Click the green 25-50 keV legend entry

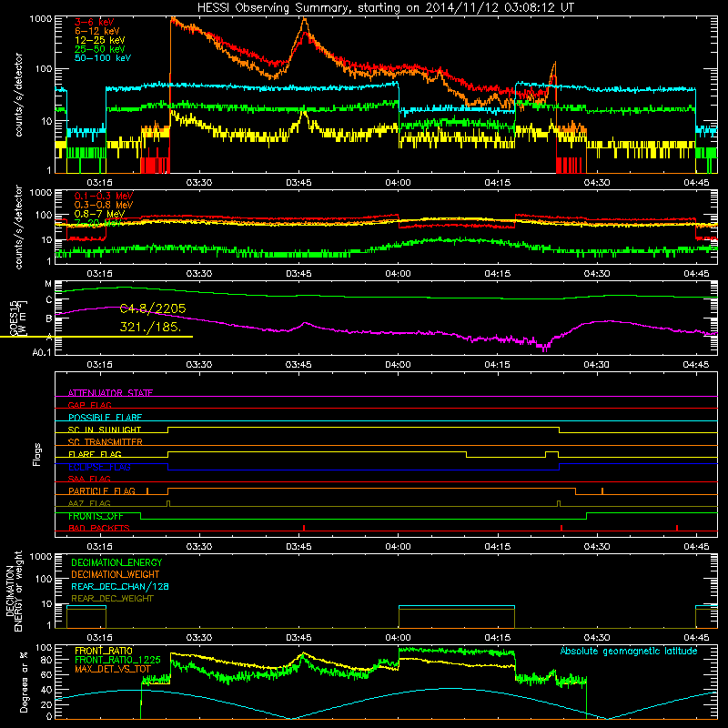[100, 49]
